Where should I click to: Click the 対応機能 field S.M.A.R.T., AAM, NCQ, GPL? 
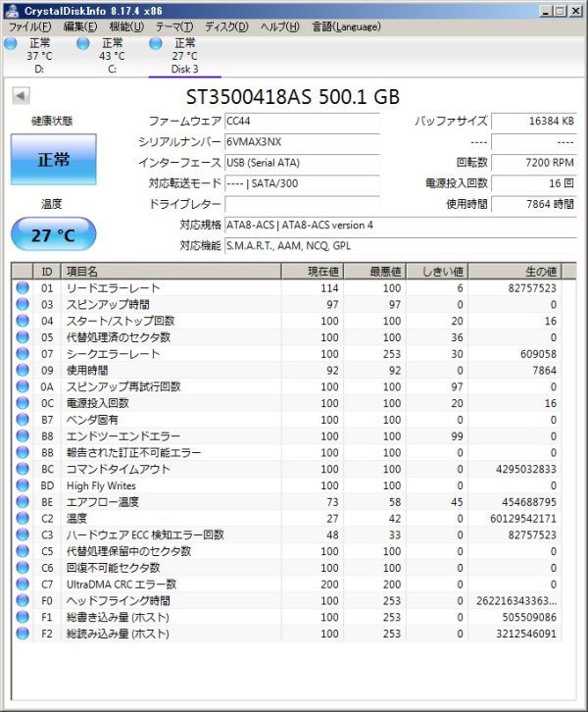tap(401, 245)
